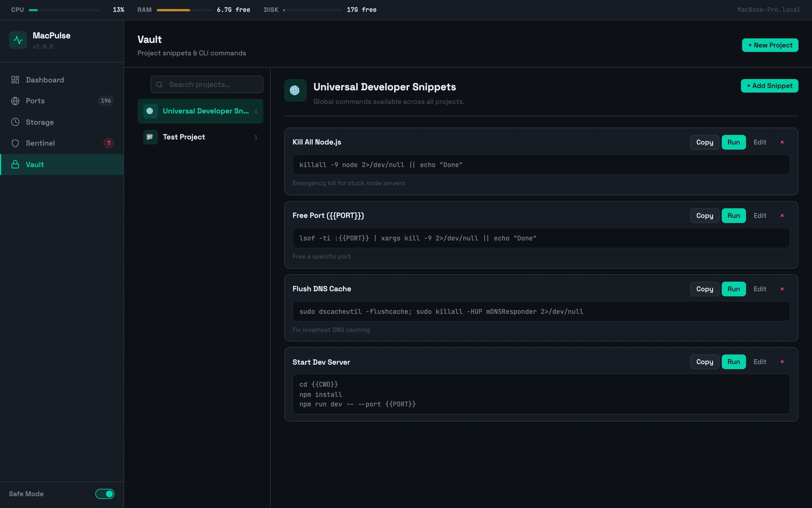Click the 'Project snippets & CLI commands' subtitle
This screenshot has width=812, height=508.
(x=192, y=53)
